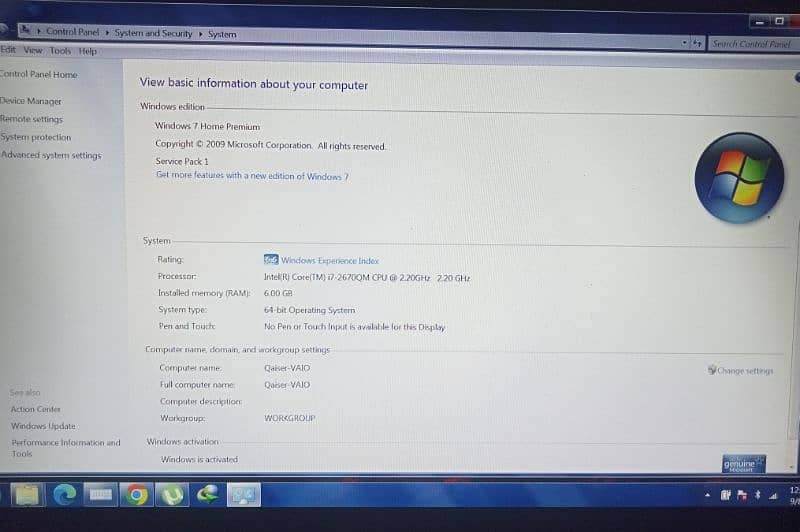This screenshot has width=800, height=532.
Task: Click the 64-bit Operating System value
Action: click(x=310, y=310)
